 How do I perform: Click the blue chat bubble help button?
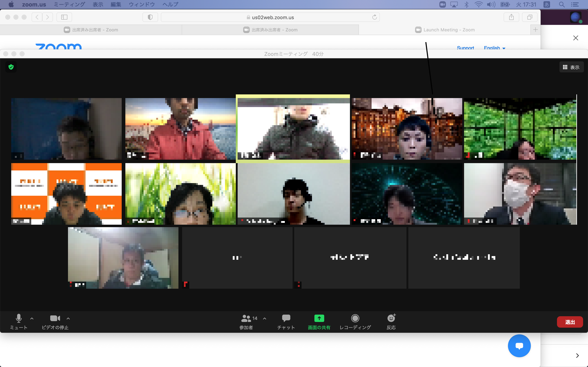(519, 346)
